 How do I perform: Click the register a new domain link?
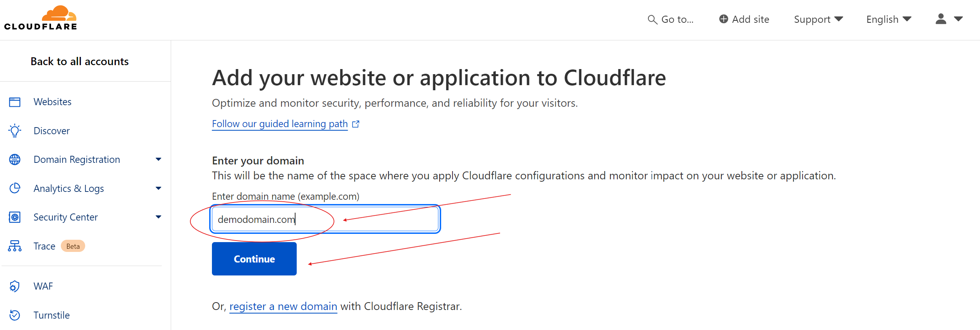(x=283, y=306)
